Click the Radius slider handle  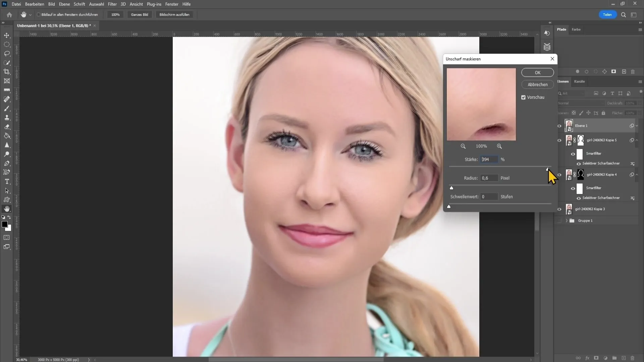tap(451, 188)
